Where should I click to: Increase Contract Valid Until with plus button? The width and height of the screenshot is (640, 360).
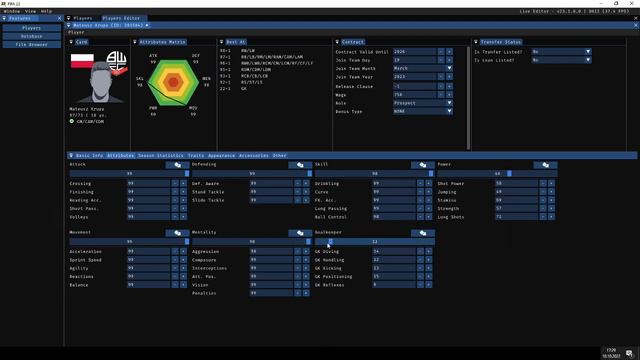click(449, 52)
